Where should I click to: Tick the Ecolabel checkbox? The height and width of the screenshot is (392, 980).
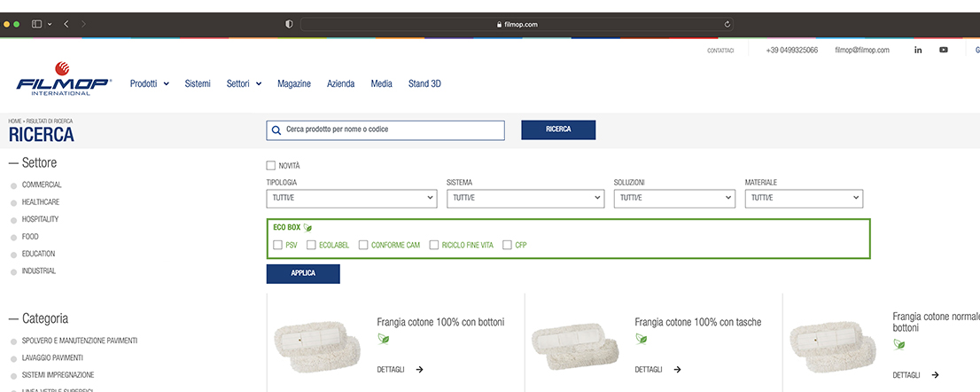(311, 245)
